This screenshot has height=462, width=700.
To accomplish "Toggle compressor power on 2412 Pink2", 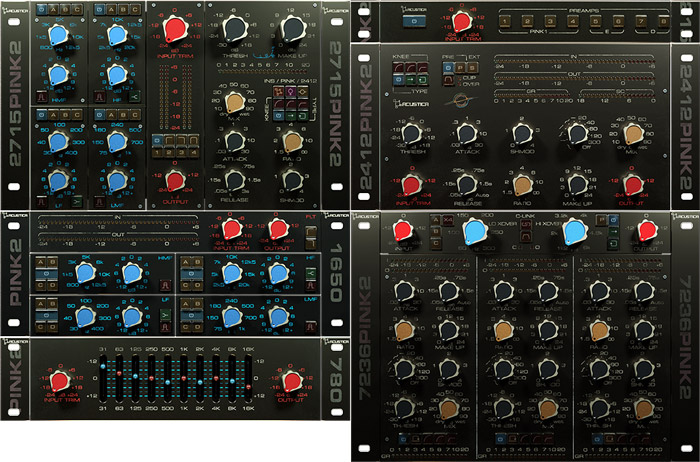I will tap(399, 80).
